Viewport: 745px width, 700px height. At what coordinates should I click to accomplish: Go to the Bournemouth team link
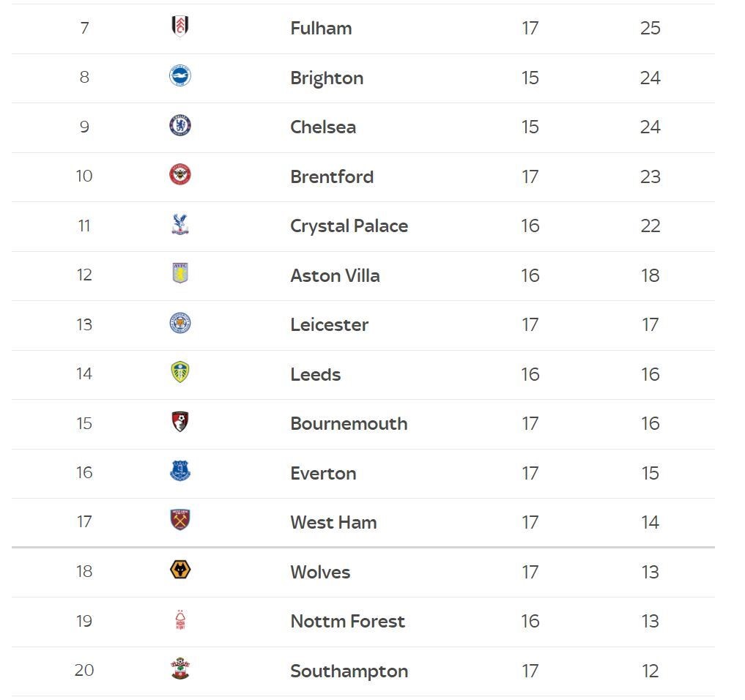349,424
